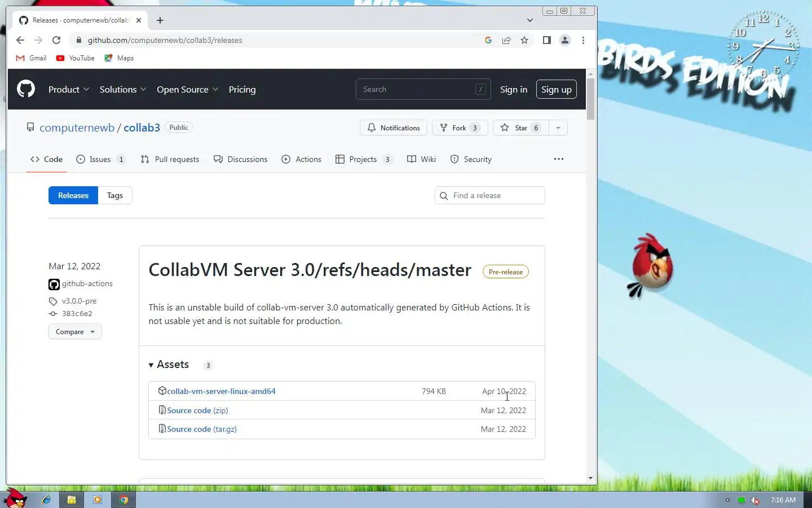Open the YouTube bookmark

(75, 58)
